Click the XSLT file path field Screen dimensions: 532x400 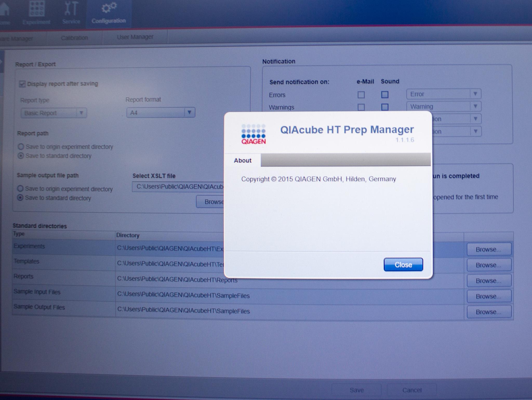(x=178, y=187)
